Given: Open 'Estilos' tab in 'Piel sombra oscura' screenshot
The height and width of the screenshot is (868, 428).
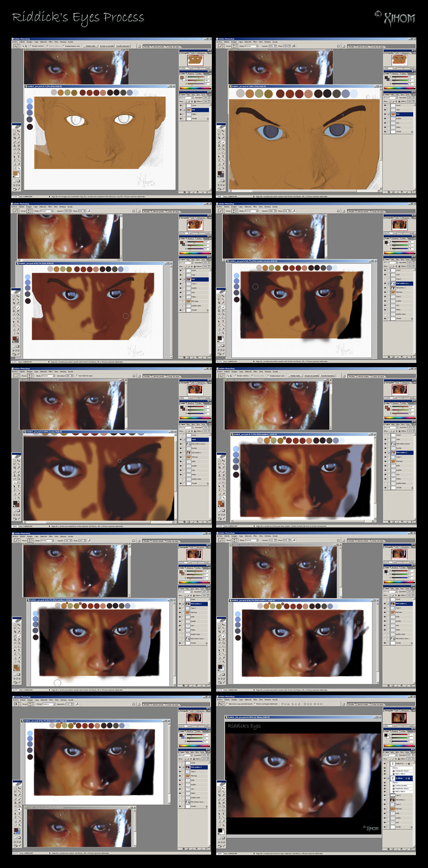Looking at the screenshot, I should click(405, 239).
